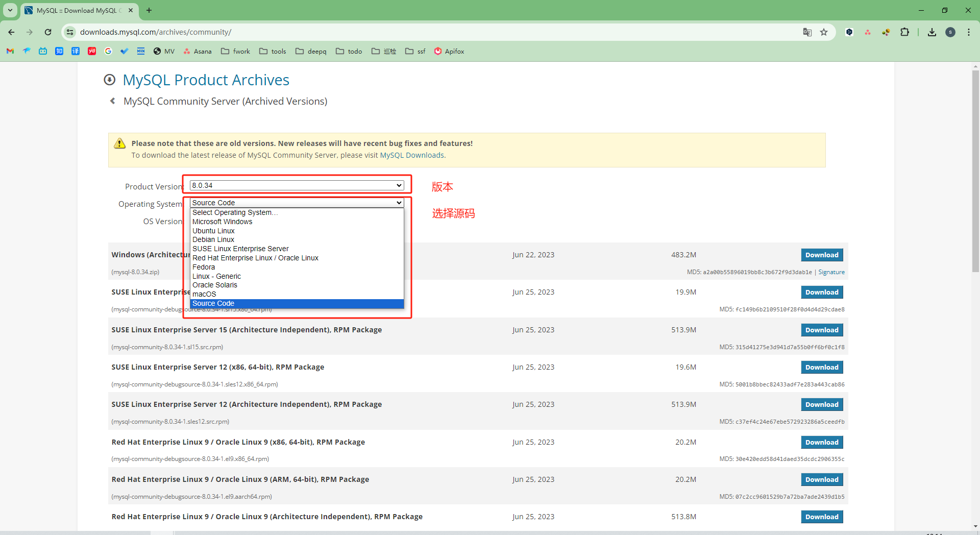Image resolution: width=980 pixels, height=535 pixels.
Task: View site information icon in address bar
Action: pyautogui.click(x=70, y=32)
